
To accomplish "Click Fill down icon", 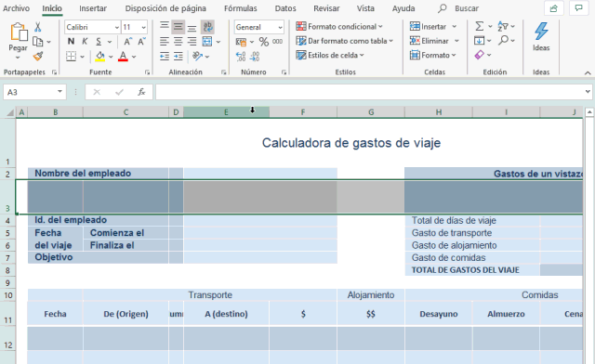I will pos(480,41).
